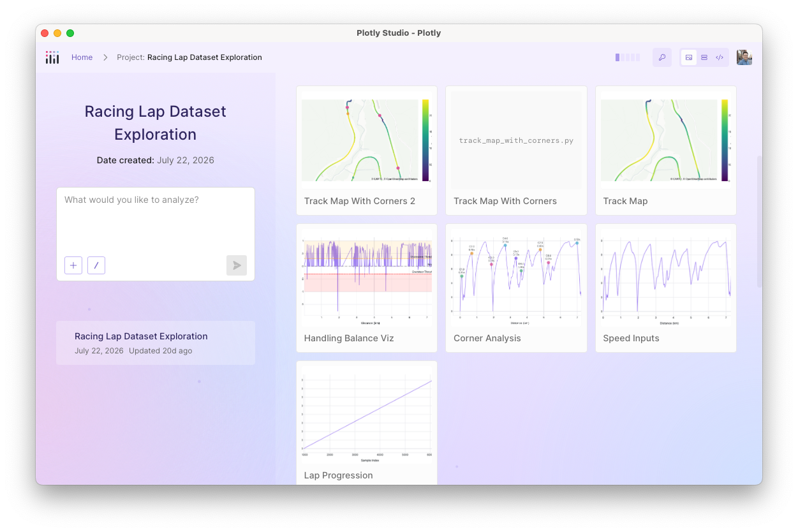The width and height of the screenshot is (798, 532).
Task: Click 'Track Map With Corners 2' label
Action: coord(360,201)
